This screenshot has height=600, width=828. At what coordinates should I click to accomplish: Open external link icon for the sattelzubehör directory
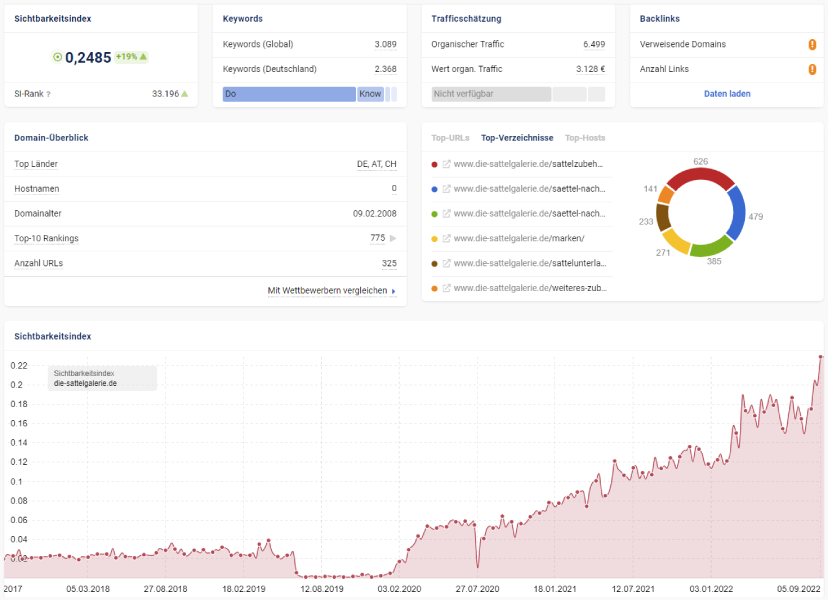[447, 163]
